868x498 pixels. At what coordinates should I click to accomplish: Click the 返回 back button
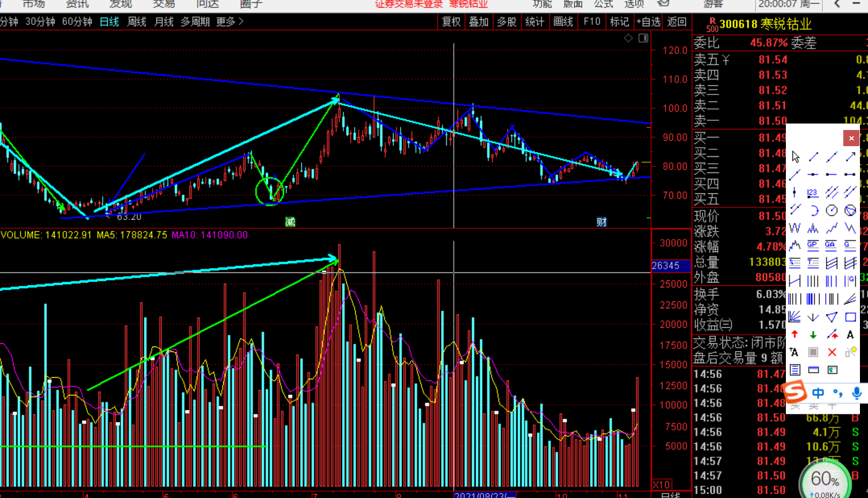tap(676, 22)
